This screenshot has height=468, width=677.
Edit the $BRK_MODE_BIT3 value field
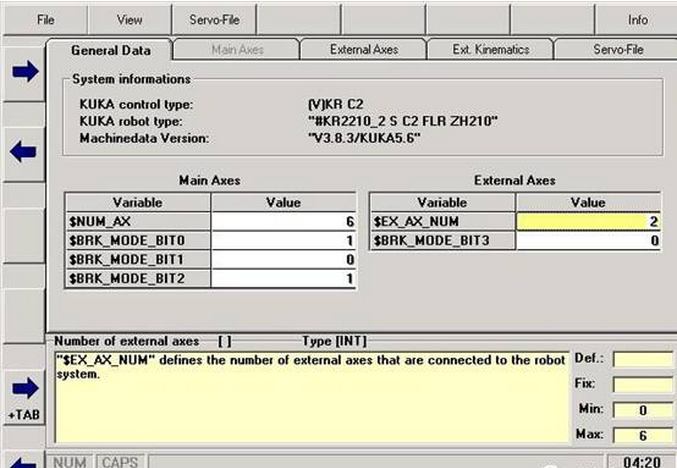(x=588, y=240)
